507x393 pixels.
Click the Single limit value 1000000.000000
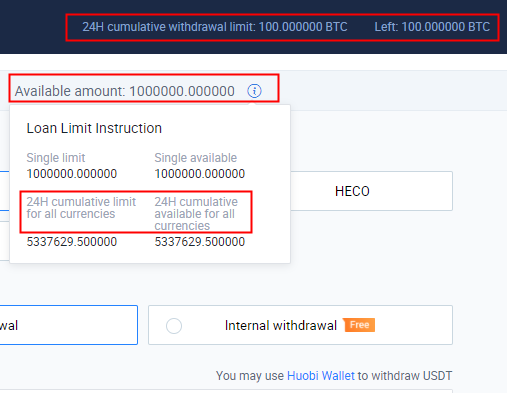tap(72, 174)
